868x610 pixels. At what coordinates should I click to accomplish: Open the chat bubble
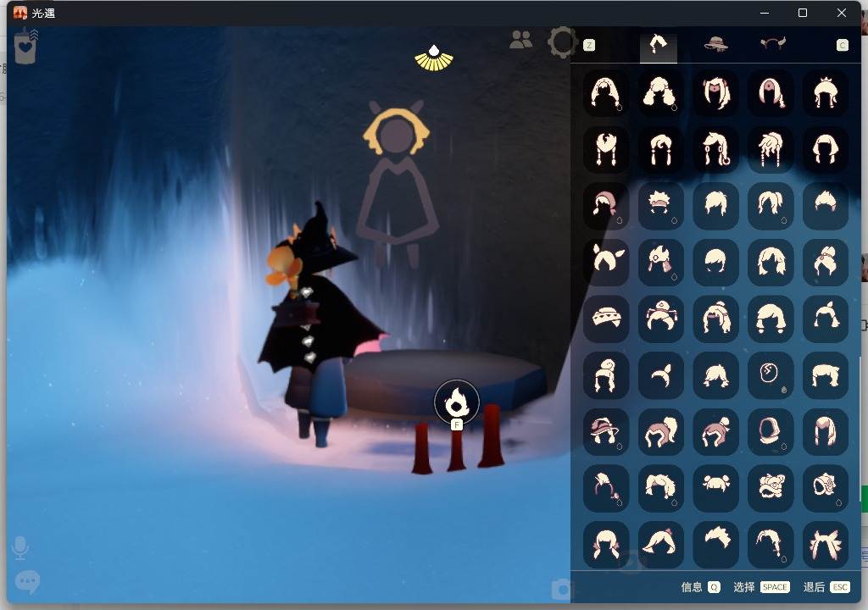[27, 582]
